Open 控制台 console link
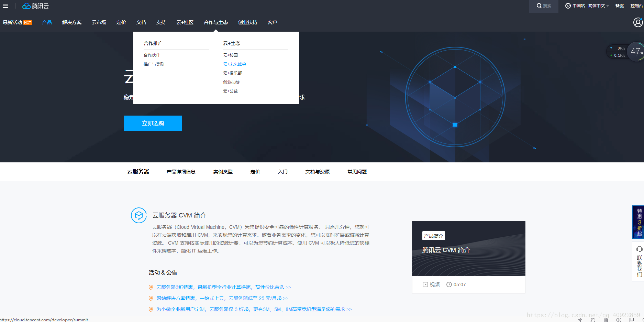644x322 pixels. (636, 6)
